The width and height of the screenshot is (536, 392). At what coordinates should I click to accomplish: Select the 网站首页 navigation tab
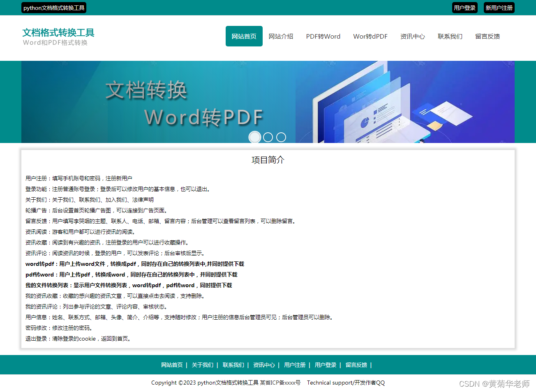pos(244,36)
